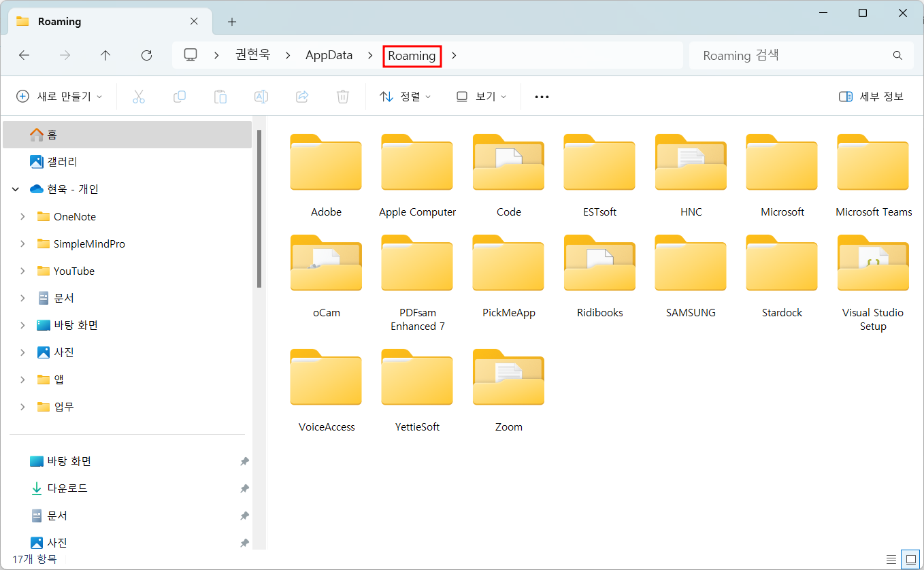This screenshot has width=924, height=570.
Task: Select the Microsoft folder
Action: [x=782, y=176]
